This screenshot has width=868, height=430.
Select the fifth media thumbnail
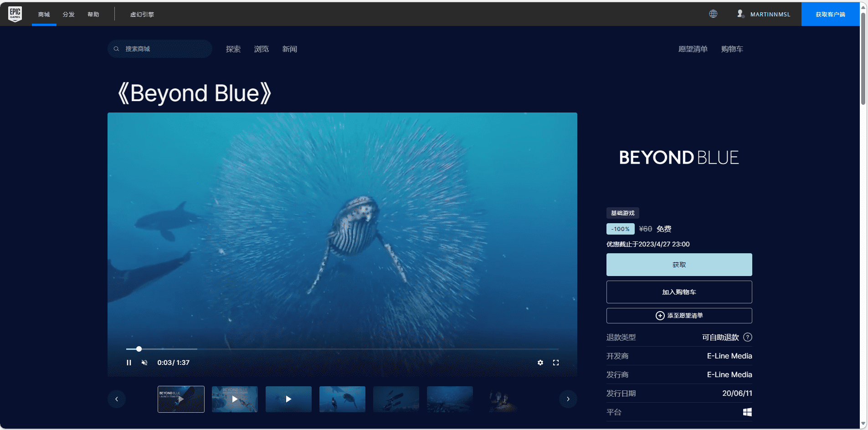(x=396, y=399)
